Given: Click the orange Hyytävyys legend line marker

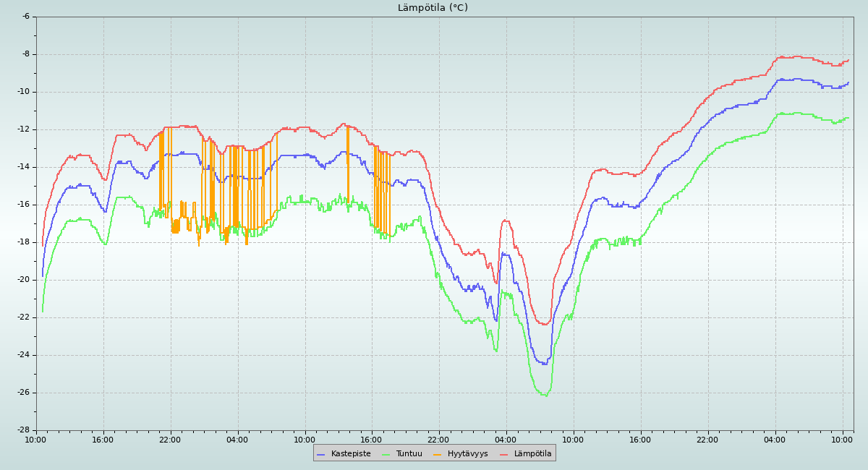Looking at the screenshot, I should (438, 454).
